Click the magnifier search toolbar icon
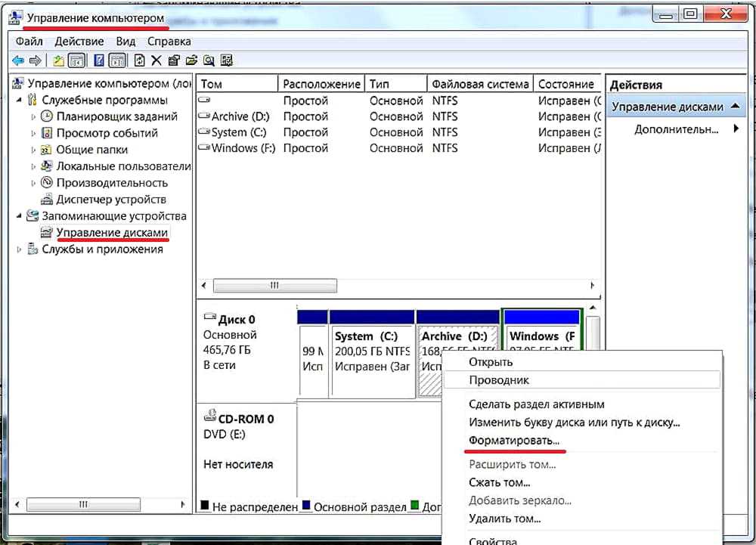The image size is (756, 545). tap(209, 61)
